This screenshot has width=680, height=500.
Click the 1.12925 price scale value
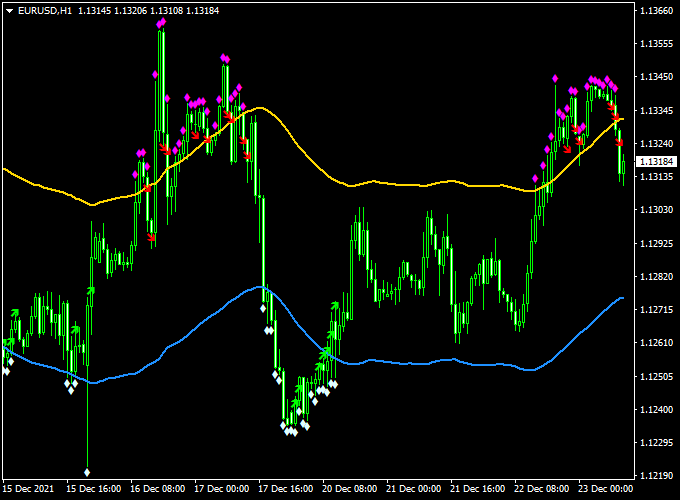coord(657,243)
